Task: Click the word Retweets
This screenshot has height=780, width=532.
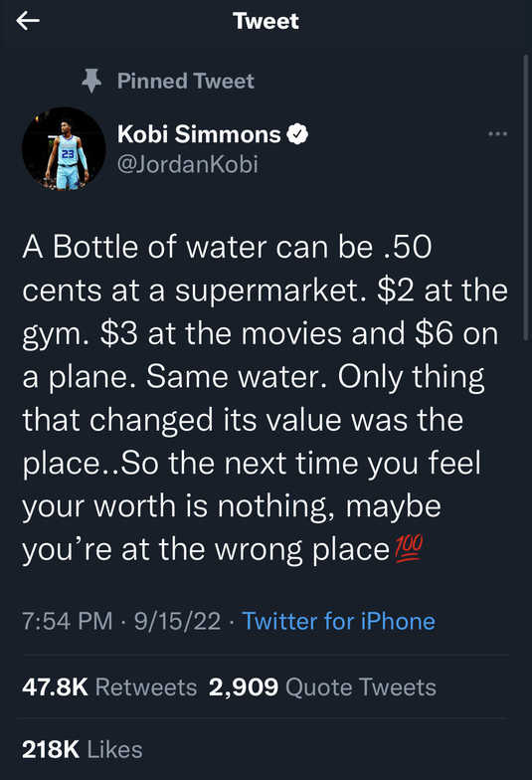Action: pyautogui.click(x=146, y=686)
